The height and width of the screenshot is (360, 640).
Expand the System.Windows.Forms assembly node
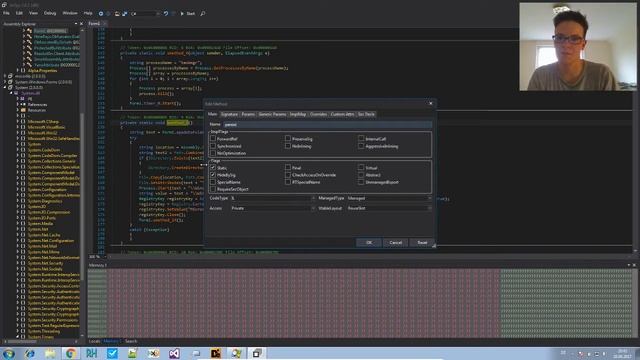tap(5, 82)
